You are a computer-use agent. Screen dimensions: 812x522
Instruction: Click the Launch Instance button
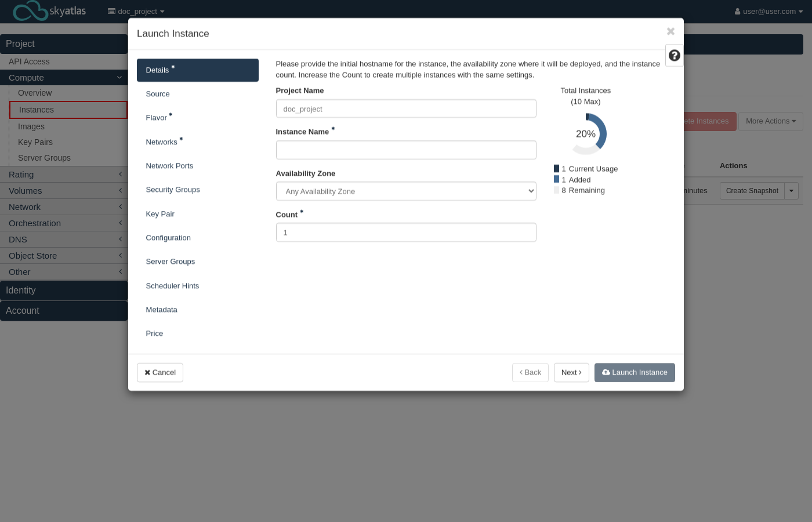click(x=635, y=372)
